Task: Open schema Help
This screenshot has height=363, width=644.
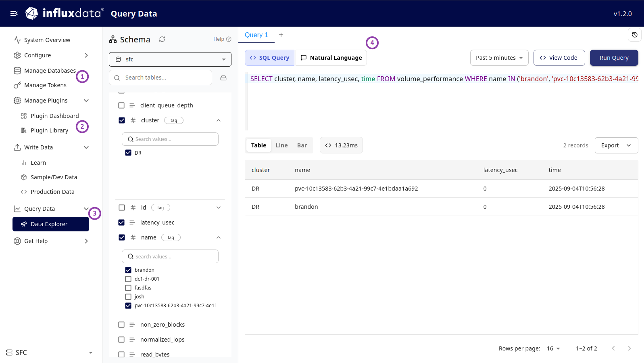Action: pos(222,39)
